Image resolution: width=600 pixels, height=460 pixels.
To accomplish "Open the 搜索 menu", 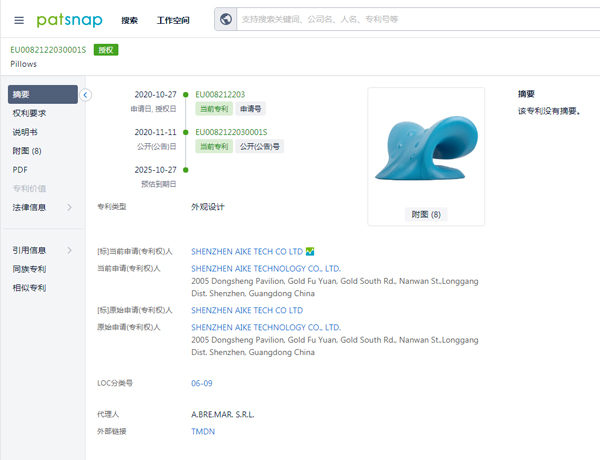I will coord(129,20).
